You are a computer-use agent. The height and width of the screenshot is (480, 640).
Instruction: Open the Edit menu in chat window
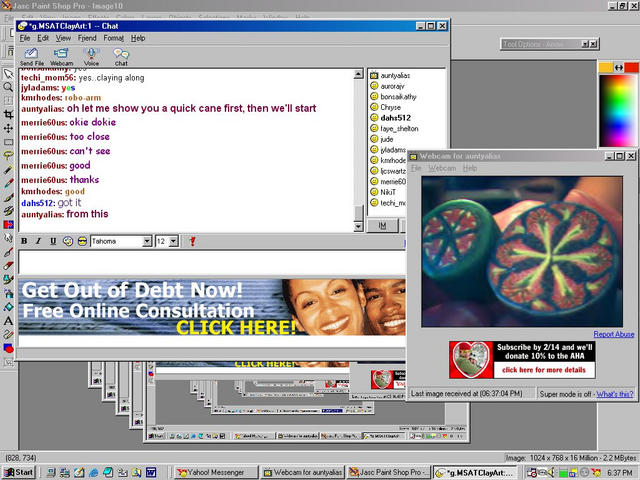[x=43, y=38]
